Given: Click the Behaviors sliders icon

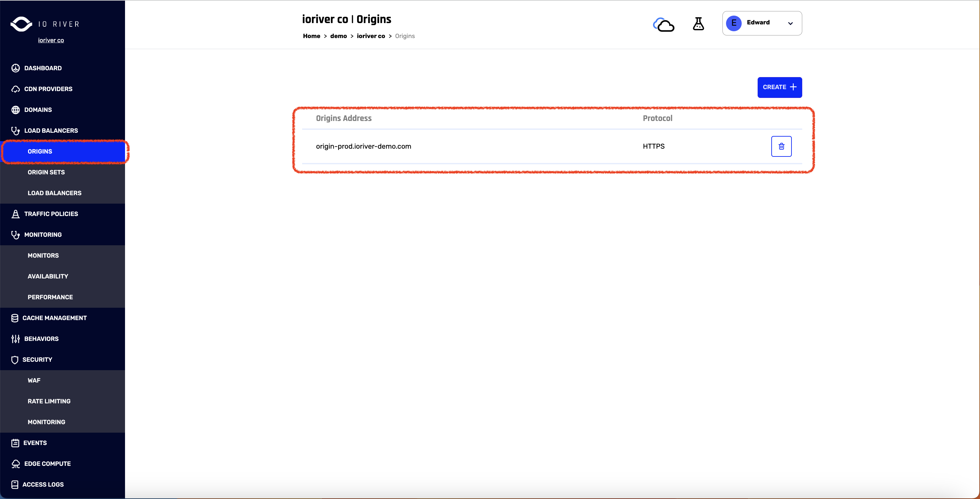Looking at the screenshot, I should pyautogui.click(x=16, y=339).
